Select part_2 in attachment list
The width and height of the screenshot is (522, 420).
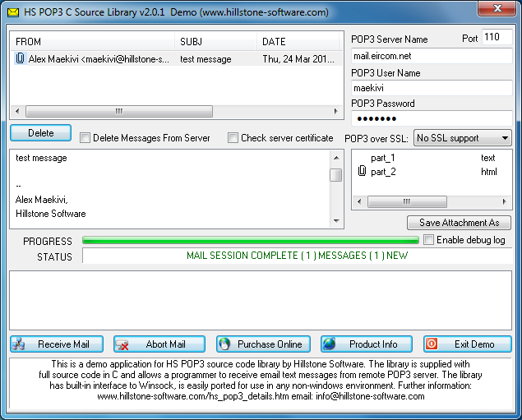click(384, 172)
